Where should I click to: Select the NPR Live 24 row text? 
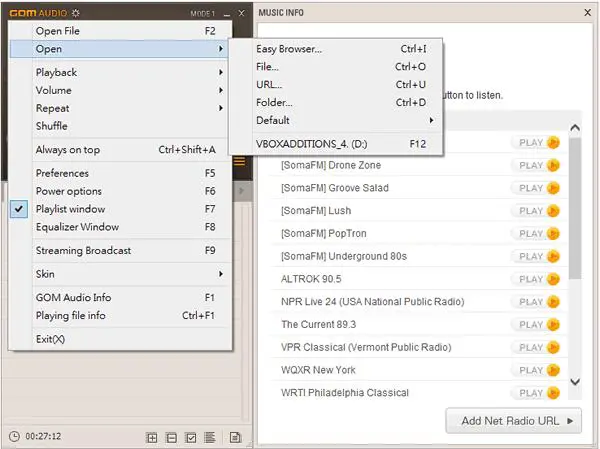pyautogui.click(x=373, y=302)
